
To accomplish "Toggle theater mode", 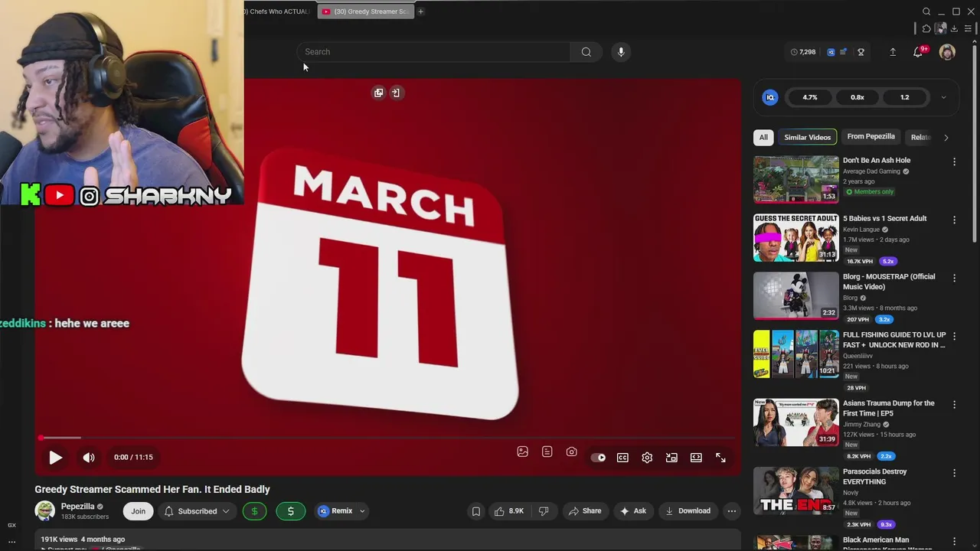I will (x=696, y=458).
